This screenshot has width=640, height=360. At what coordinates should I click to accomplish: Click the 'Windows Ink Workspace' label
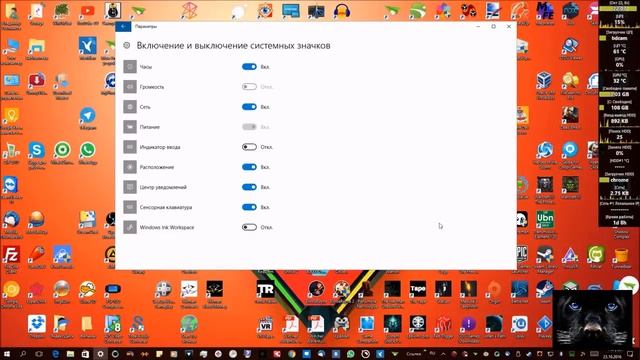coord(167,227)
